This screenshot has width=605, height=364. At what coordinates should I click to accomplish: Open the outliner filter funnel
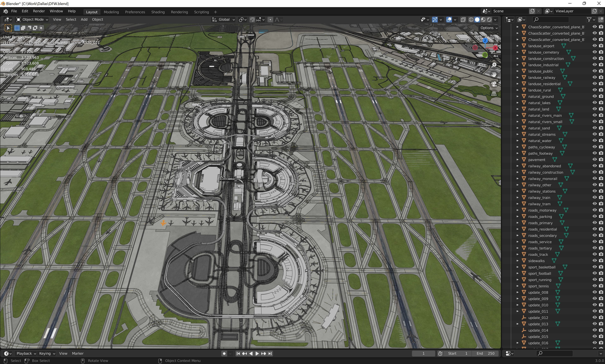coord(589,20)
